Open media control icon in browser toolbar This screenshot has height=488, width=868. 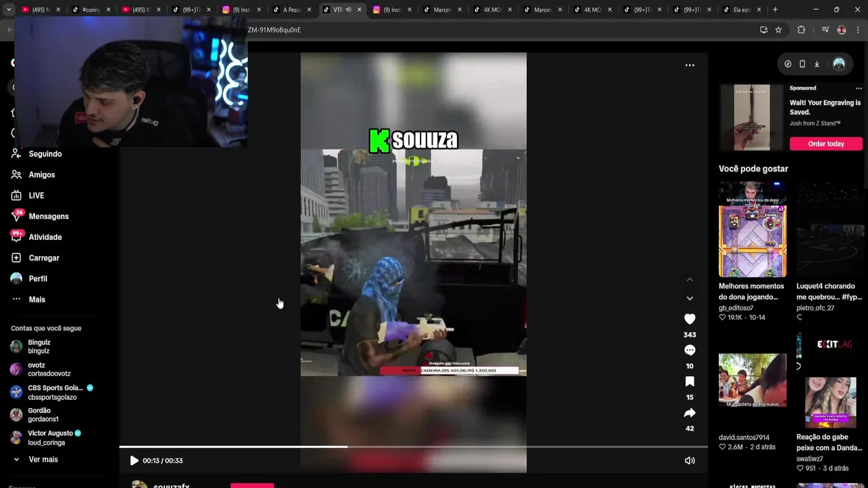point(825,30)
